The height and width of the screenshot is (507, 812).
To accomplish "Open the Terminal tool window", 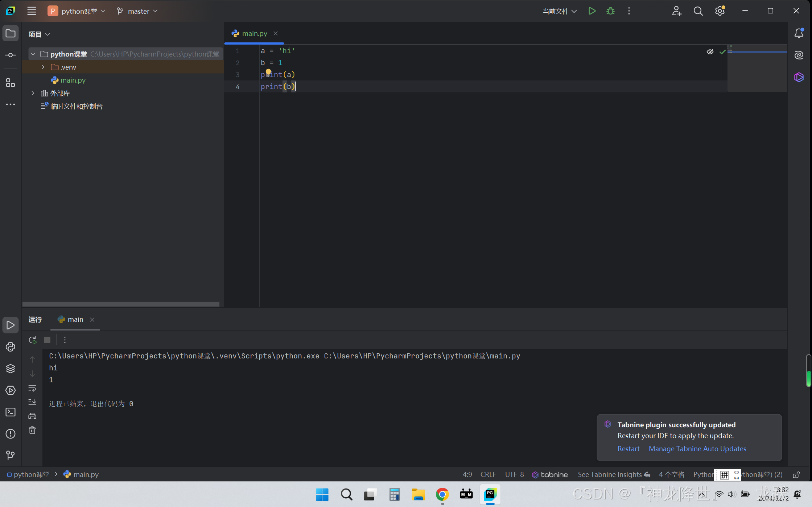I will point(10,412).
